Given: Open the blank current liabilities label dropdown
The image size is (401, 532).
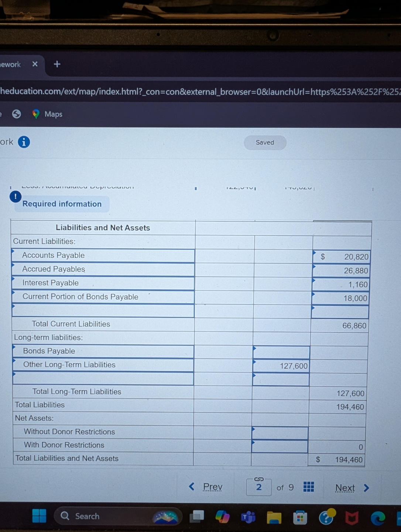Looking at the screenshot, I should coord(103,311).
